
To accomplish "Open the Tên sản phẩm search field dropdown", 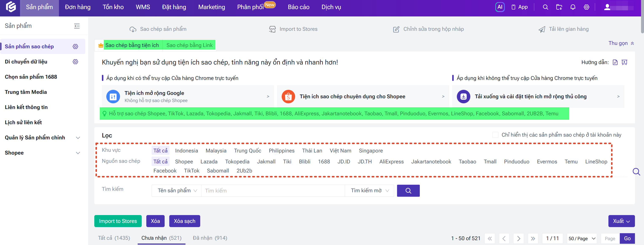I will click(x=176, y=191).
